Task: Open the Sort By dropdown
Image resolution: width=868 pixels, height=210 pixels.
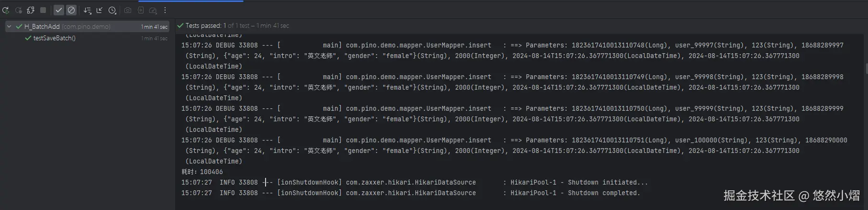Action: (x=87, y=10)
